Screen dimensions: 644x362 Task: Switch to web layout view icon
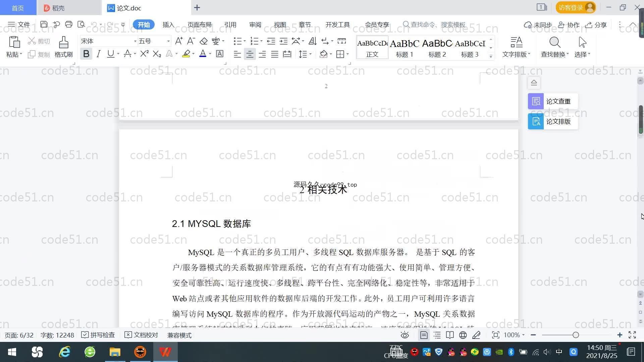[463, 335]
